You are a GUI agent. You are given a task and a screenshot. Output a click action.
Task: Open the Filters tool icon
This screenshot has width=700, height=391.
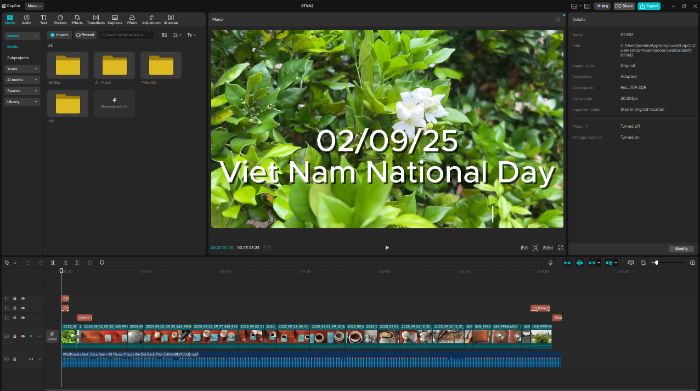click(x=132, y=19)
